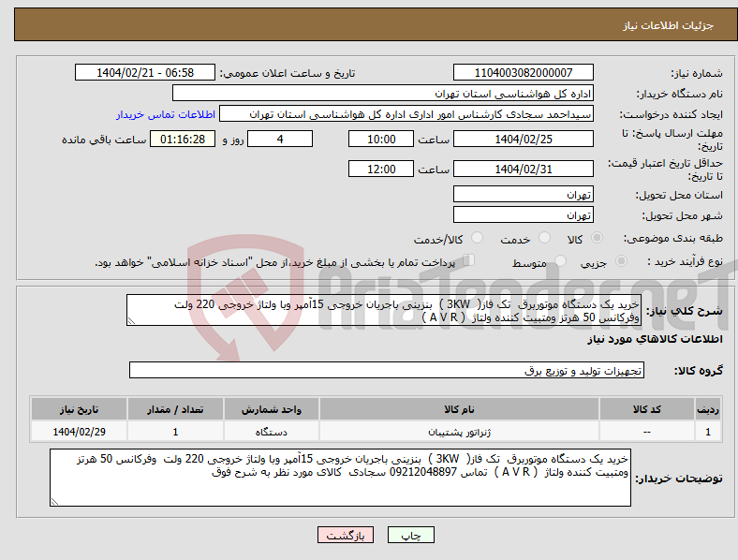Select the کالا radio button
Screen dimensions: 738x560
point(597,238)
